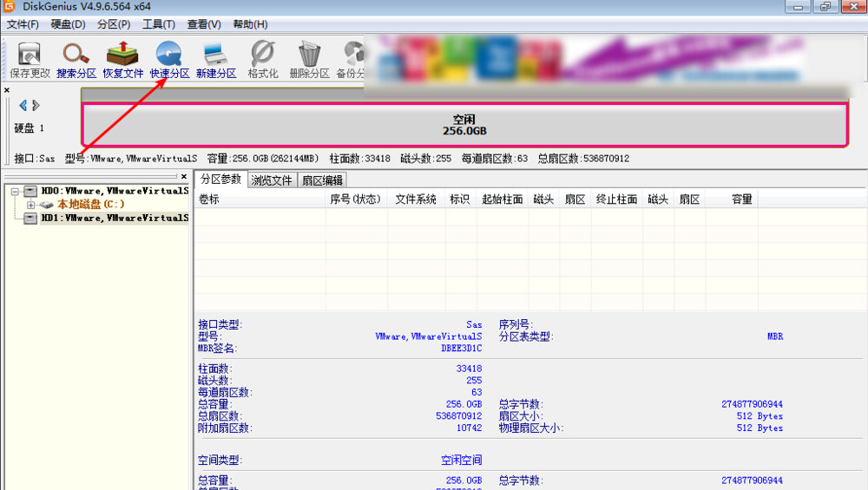
Task: Launch 恢复文件 (Recover Files) tool
Action: click(123, 59)
